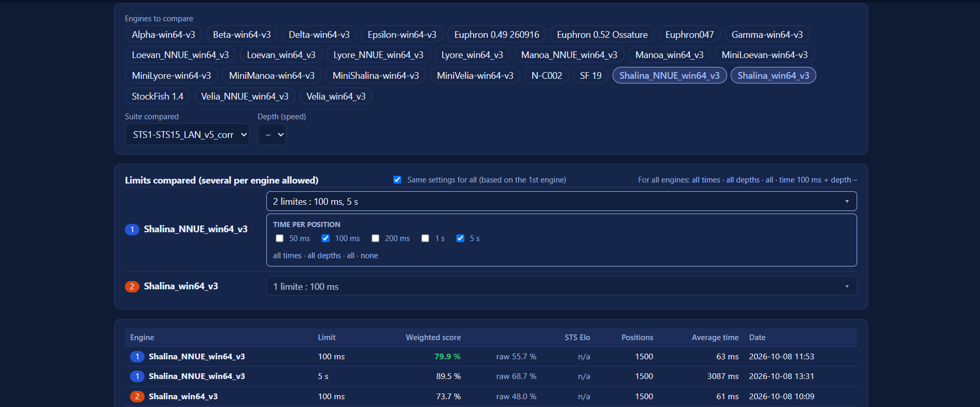Click the 'raw 48.0 %' cell
This screenshot has height=407, width=980.
(516, 397)
